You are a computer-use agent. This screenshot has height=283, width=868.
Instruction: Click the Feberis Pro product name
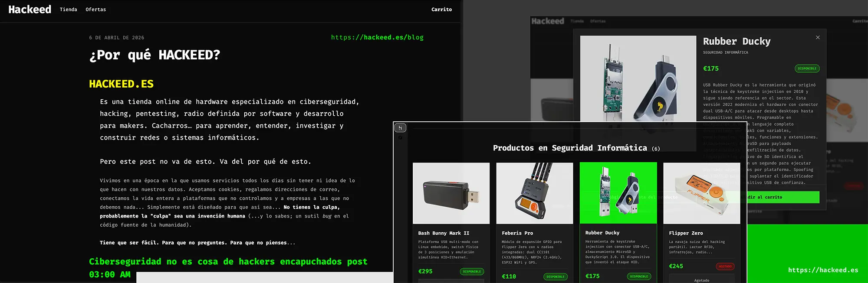pos(517,233)
